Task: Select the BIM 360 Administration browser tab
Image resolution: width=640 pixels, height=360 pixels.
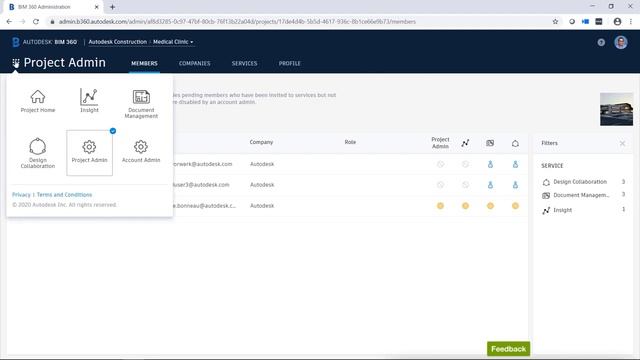Action: (53, 7)
